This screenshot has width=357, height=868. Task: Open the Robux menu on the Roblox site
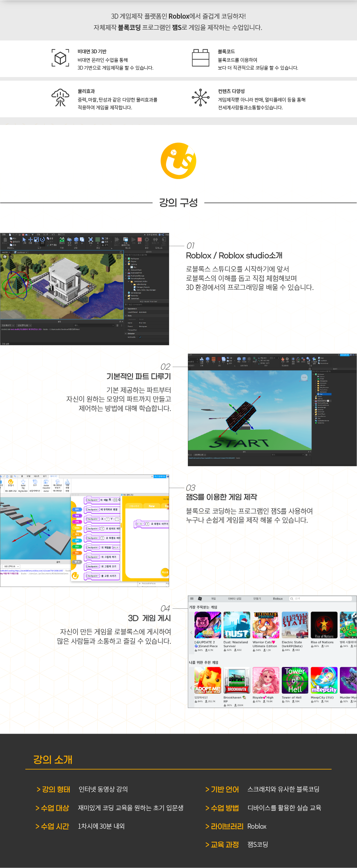(278, 599)
